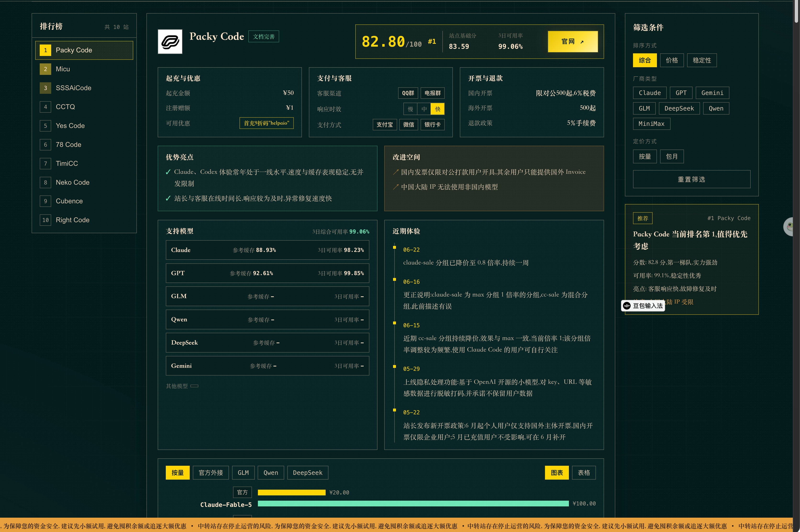Sort by 稳定性 stability
800x532 pixels.
[x=702, y=60]
